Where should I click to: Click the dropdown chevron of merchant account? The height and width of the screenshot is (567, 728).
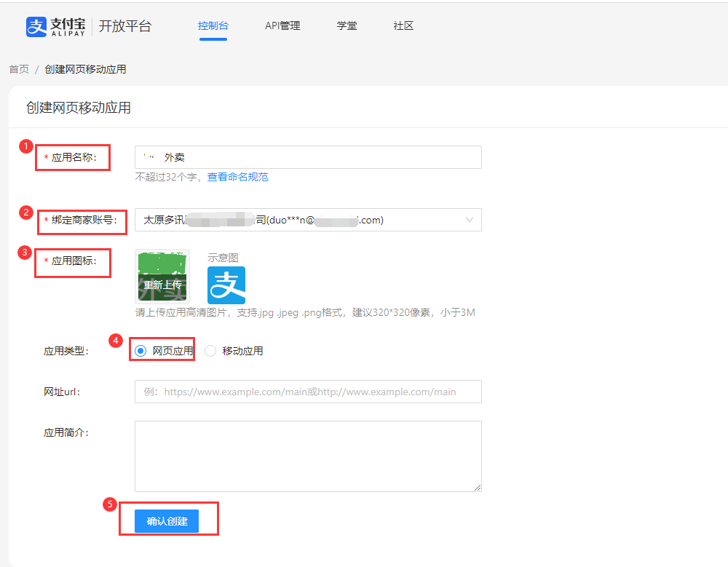[x=470, y=220]
